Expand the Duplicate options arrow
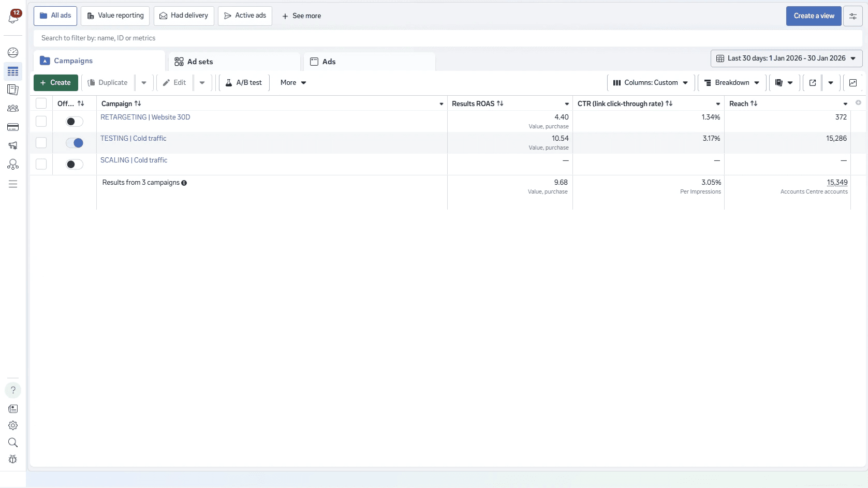 [x=144, y=83]
